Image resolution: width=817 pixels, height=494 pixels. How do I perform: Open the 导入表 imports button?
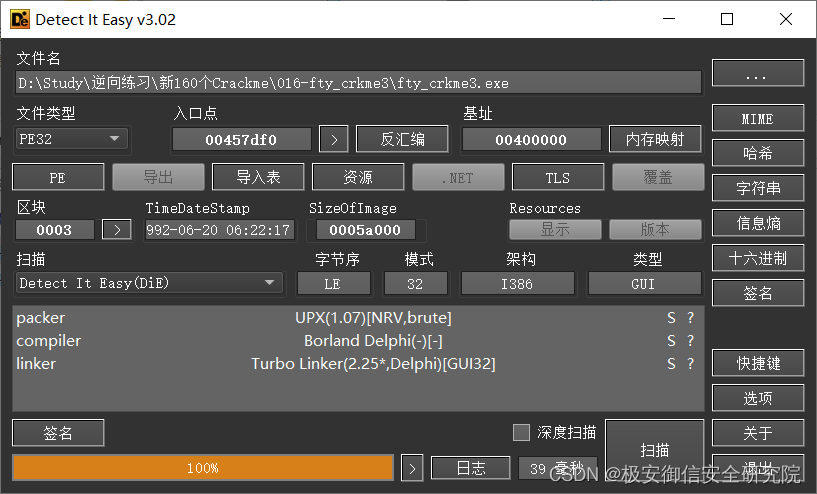(x=258, y=177)
